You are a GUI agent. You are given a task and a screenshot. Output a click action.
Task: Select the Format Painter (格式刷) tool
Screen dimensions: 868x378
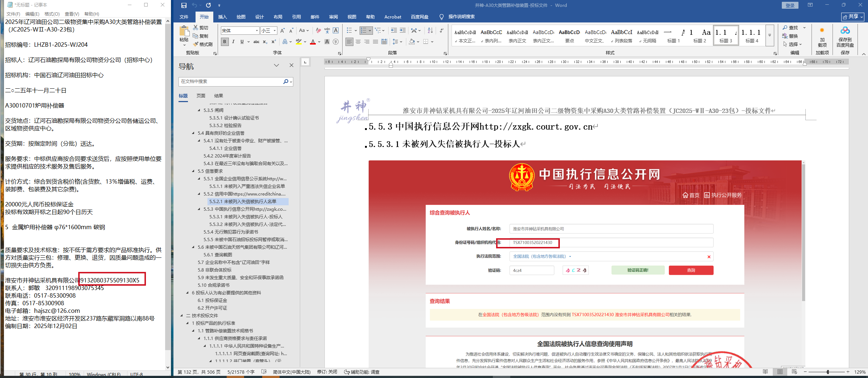[x=203, y=44]
